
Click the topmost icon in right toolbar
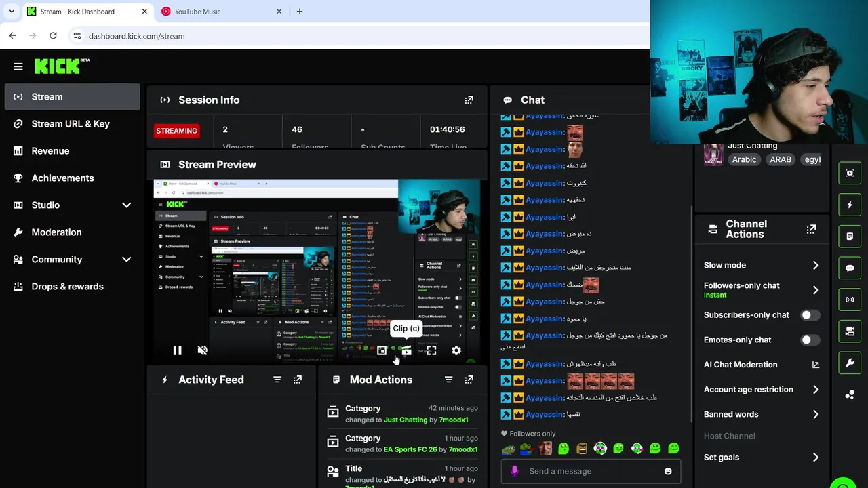[x=850, y=173]
